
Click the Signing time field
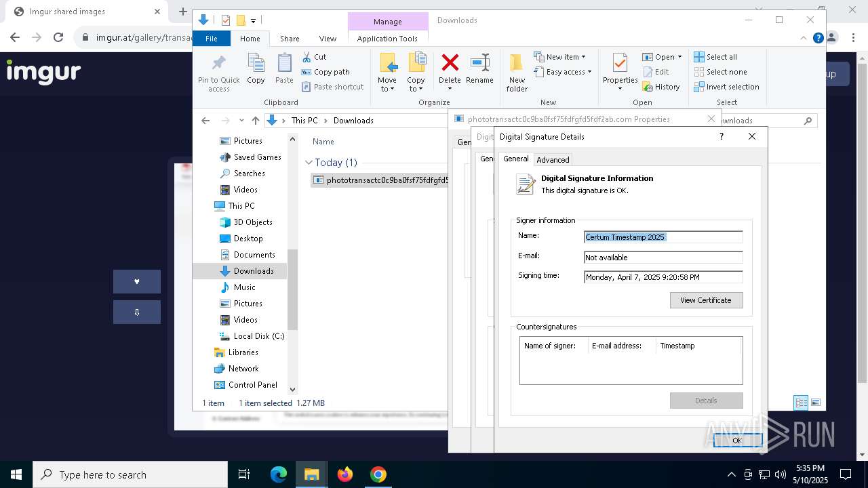[x=663, y=277]
